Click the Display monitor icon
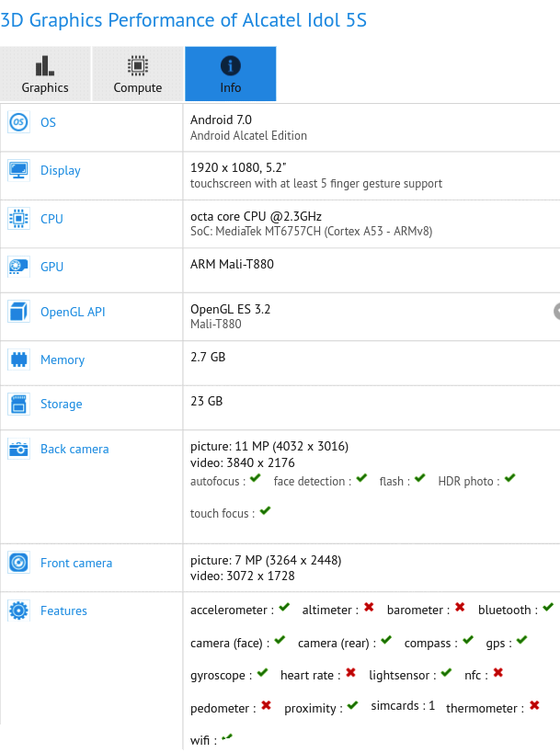Screen dimensions: 560x753 18,170
